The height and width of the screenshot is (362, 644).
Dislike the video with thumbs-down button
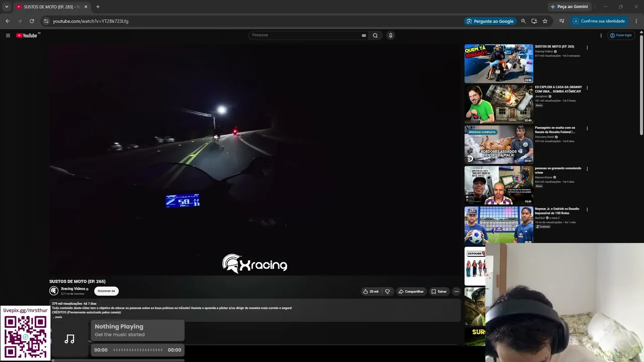point(387,292)
